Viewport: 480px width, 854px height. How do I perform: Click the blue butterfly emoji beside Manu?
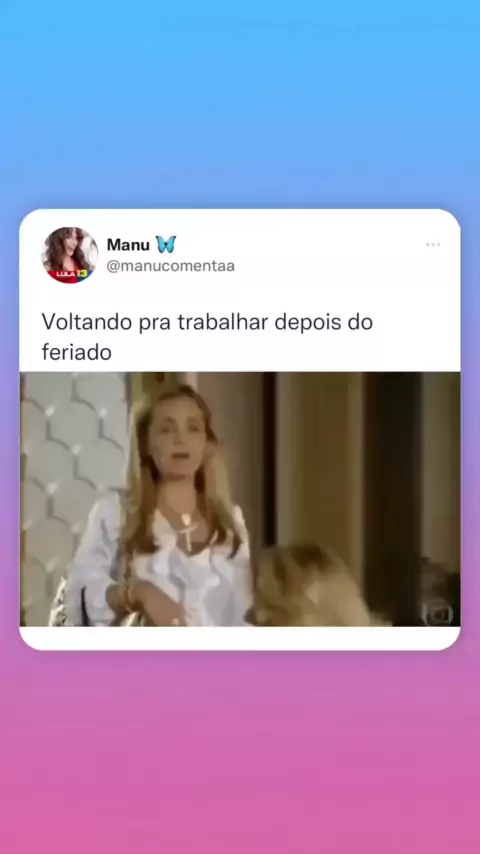coord(166,245)
